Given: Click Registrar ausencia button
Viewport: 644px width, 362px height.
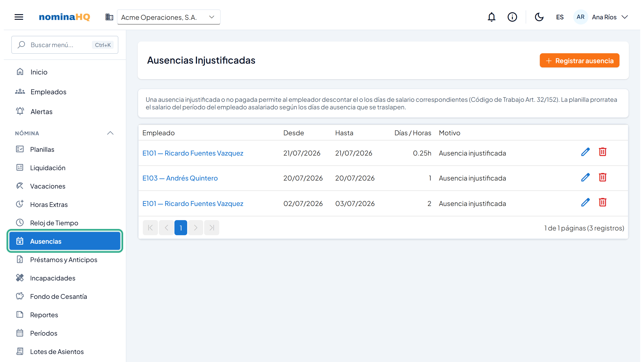Looking at the screenshot, I should click(x=579, y=61).
